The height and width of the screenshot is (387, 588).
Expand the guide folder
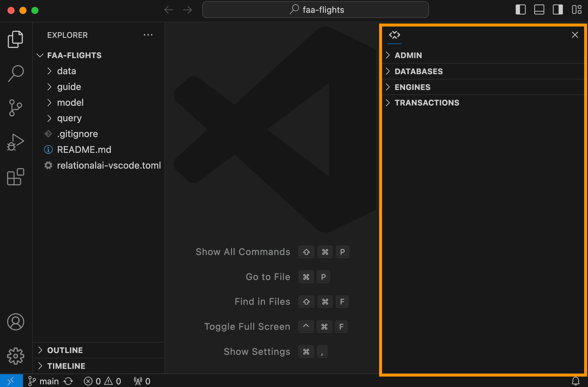[x=98, y=87]
